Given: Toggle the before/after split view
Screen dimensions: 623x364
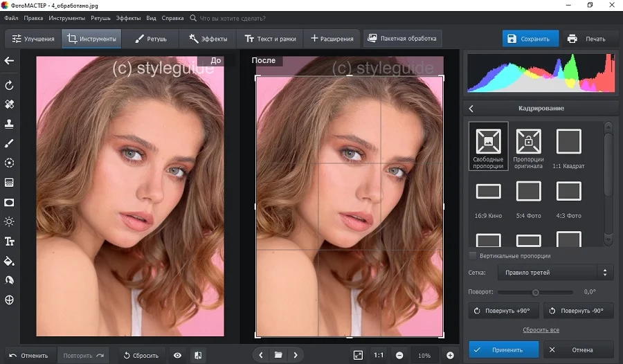Looking at the screenshot, I should (197, 355).
